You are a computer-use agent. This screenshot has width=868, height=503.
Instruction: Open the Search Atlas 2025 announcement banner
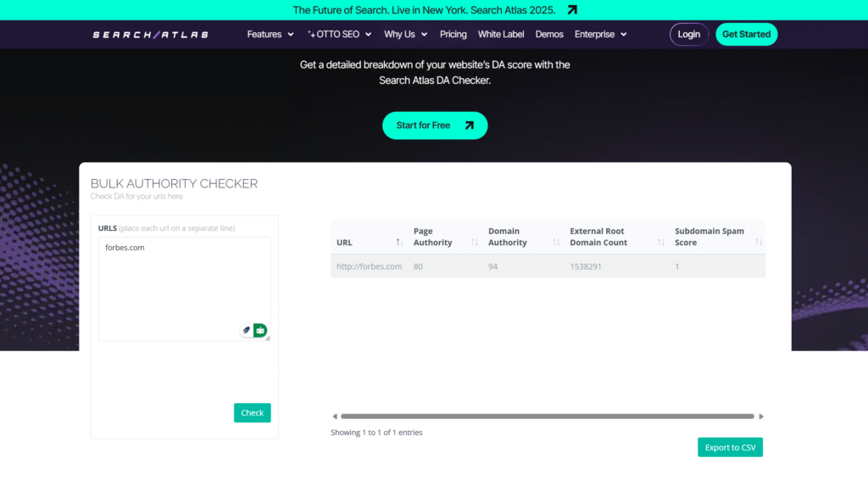click(x=435, y=10)
